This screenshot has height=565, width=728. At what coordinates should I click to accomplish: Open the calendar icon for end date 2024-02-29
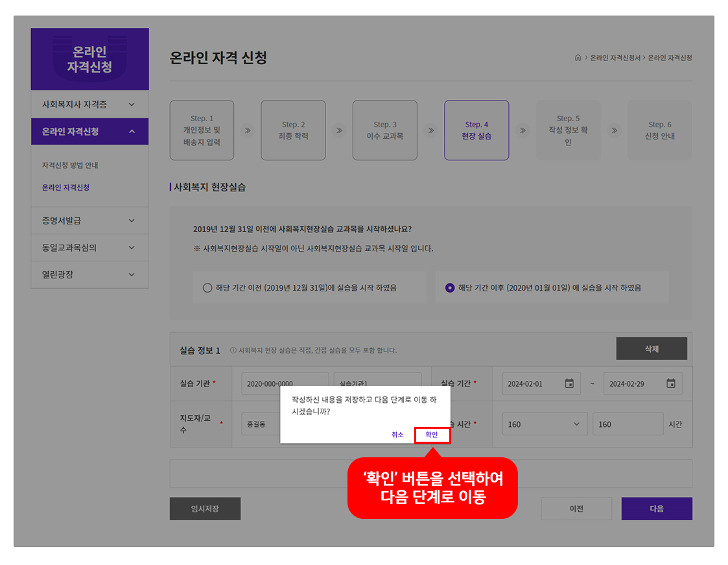tap(670, 383)
